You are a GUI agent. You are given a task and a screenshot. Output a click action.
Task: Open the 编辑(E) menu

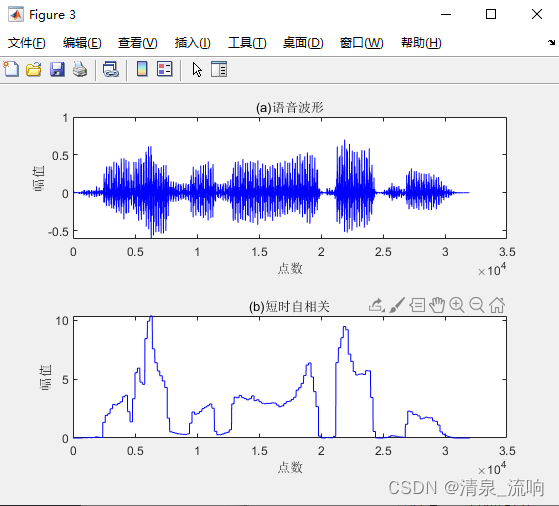pos(82,43)
